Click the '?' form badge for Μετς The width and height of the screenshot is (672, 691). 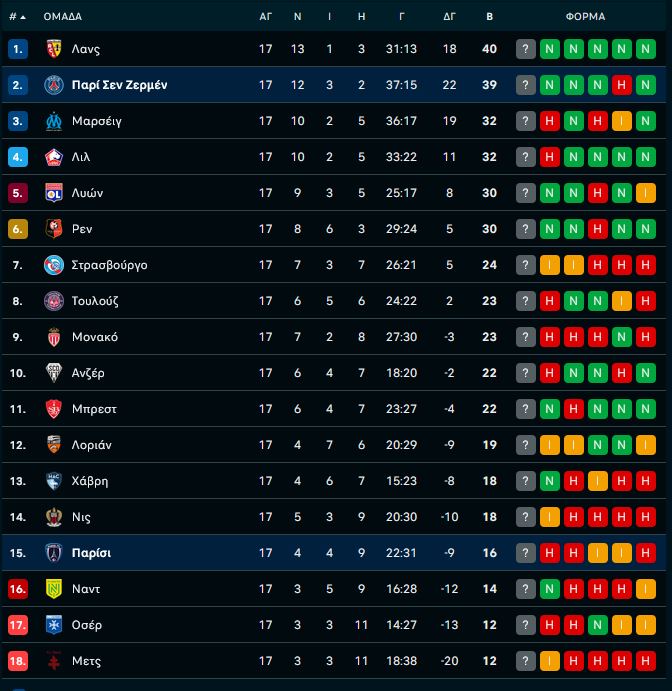[525, 661]
